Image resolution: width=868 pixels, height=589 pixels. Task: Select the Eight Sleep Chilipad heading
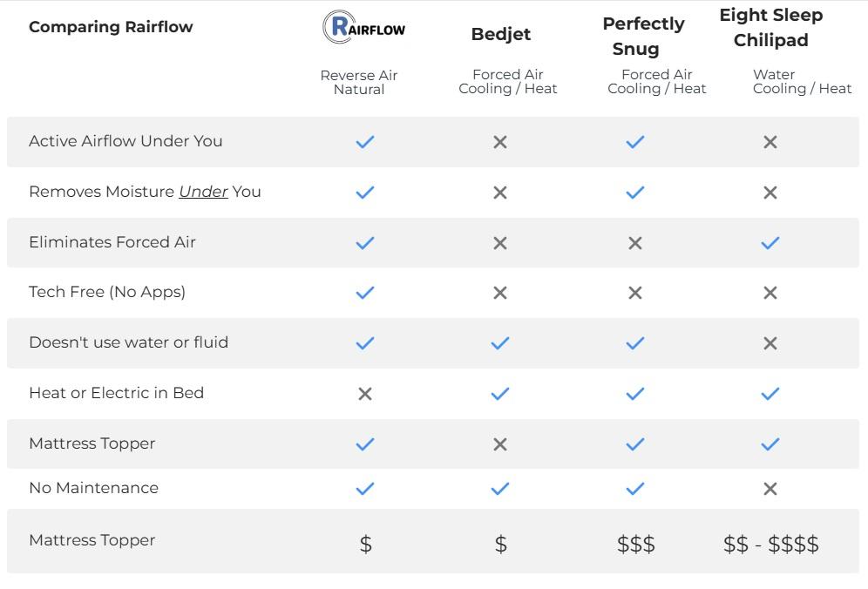[771, 28]
